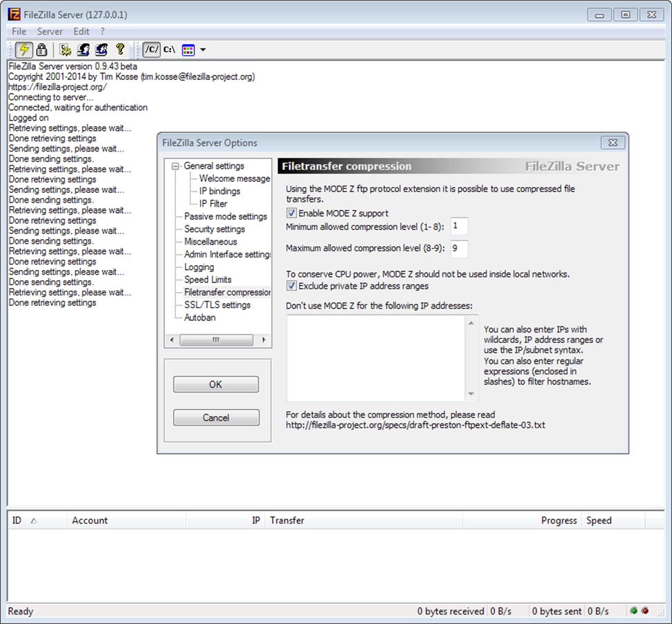Select IP Filter in the options tree

pyautogui.click(x=213, y=204)
